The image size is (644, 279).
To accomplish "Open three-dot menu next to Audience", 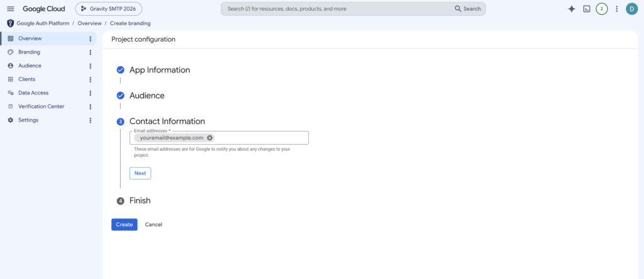I will click(x=91, y=66).
